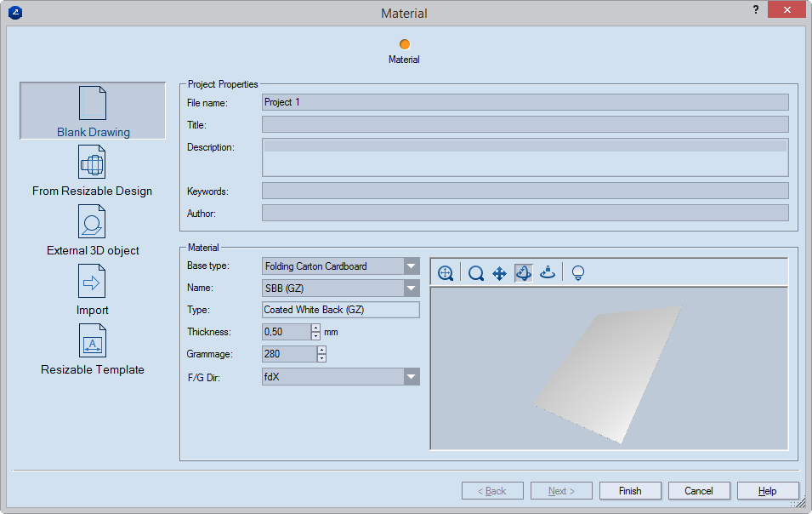812x514 pixels.
Task: Select the Resizable Template option
Action: click(93, 350)
